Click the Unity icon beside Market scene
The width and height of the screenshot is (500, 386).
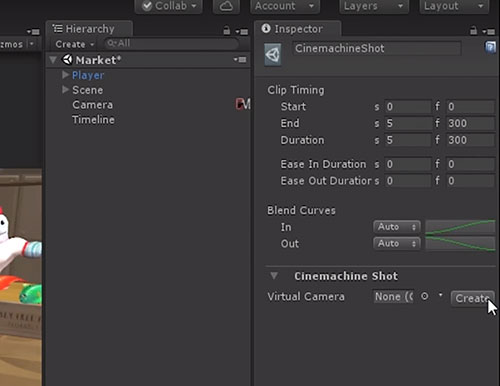[68, 60]
